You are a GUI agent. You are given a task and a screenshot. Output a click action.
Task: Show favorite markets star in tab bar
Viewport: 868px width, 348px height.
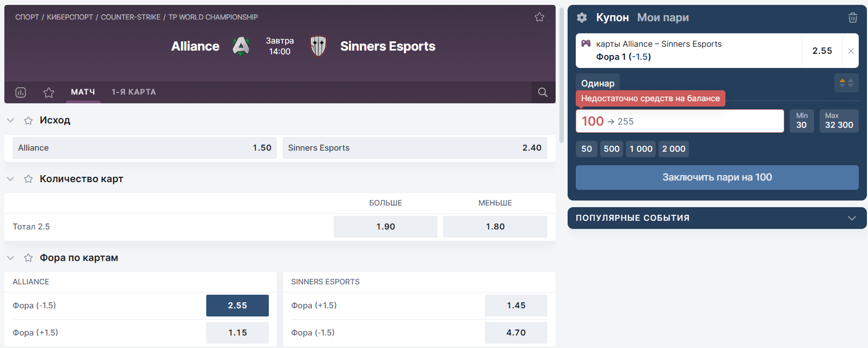click(x=49, y=92)
